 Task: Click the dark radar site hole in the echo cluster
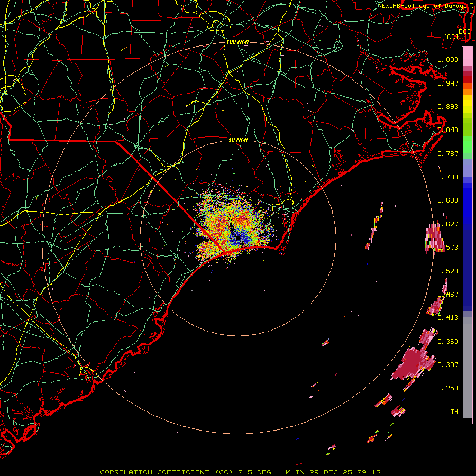[238, 239]
